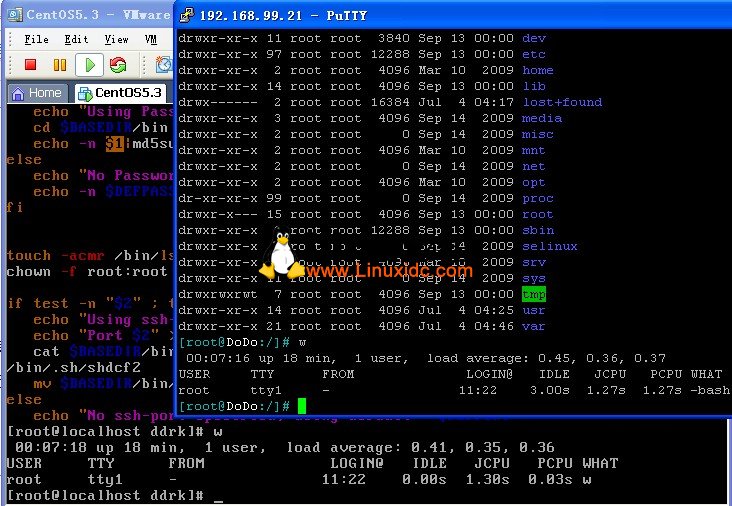Click the last VMware console prompt with underscore cursor
Viewport: 732px width, 506px height.
(115, 496)
